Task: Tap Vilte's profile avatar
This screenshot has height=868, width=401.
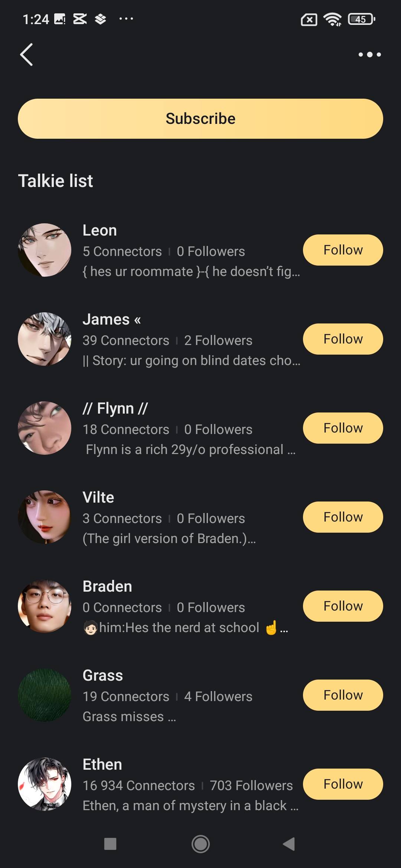Action: click(45, 517)
